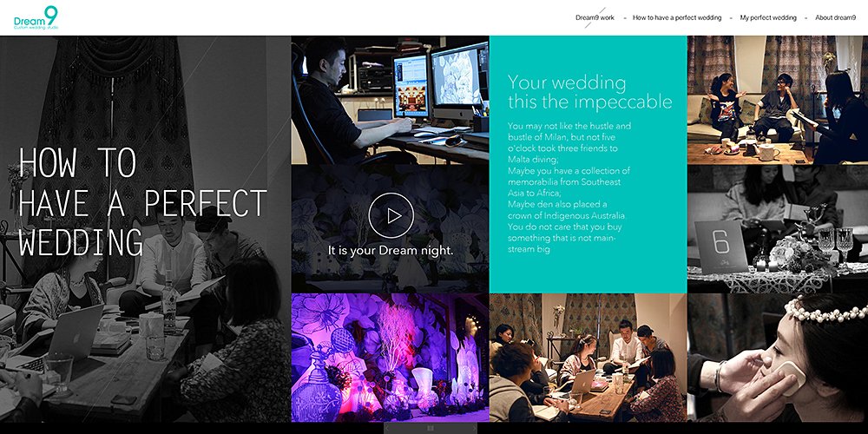Open the purple floral stage decoration photo
This screenshot has width=868, height=434.
tap(391, 358)
